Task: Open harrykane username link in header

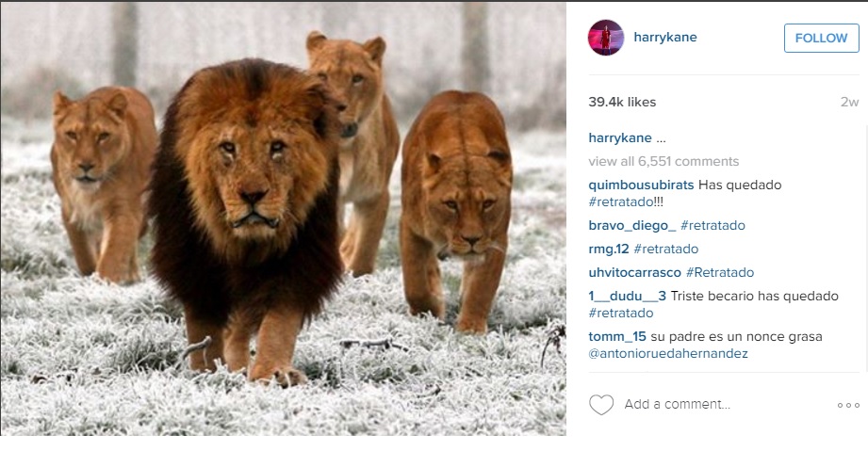Action: point(664,37)
